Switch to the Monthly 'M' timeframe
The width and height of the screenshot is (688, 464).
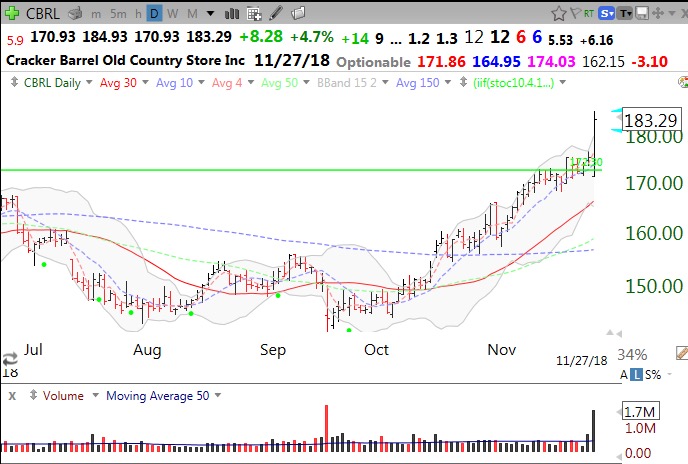192,14
